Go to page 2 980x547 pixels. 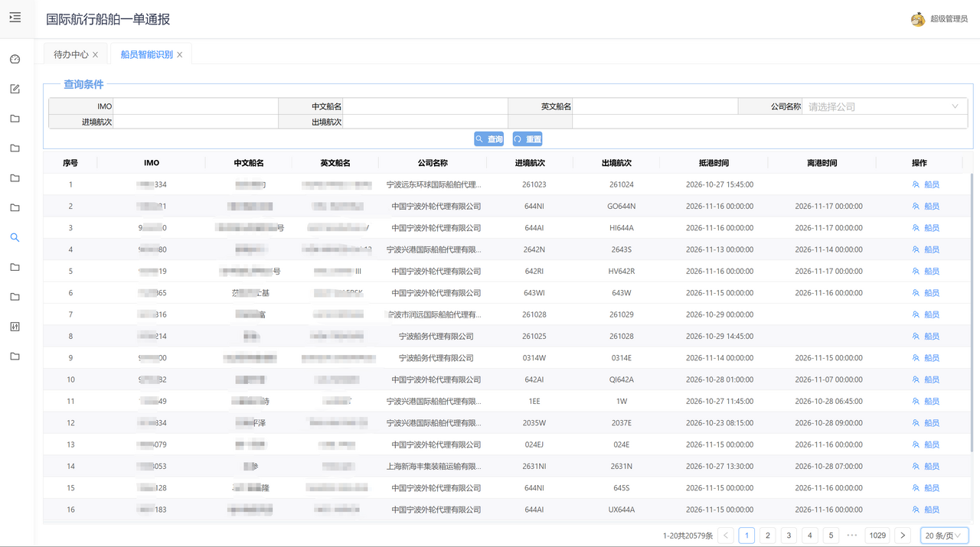[x=768, y=536]
